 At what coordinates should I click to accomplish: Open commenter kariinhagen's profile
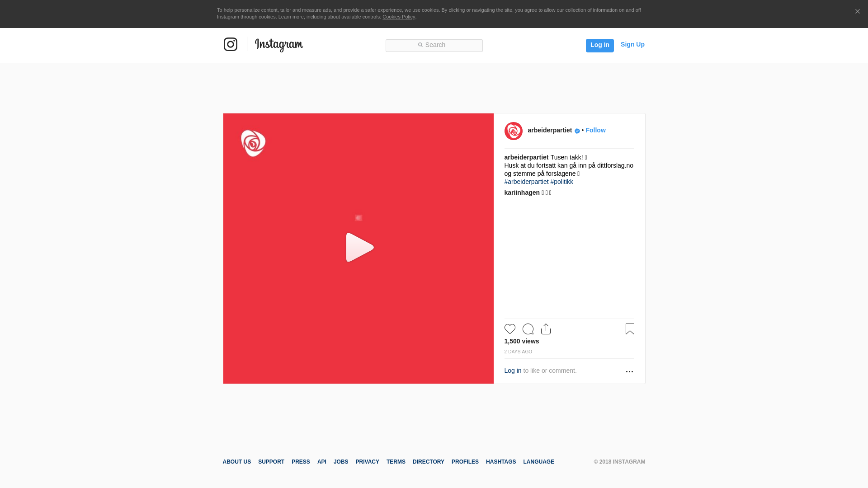522,192
